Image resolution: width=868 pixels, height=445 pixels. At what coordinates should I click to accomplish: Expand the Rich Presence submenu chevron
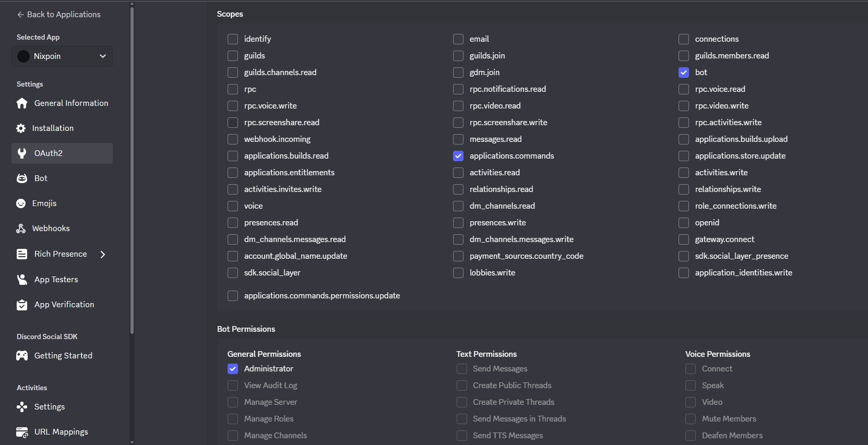click(103, 254)
